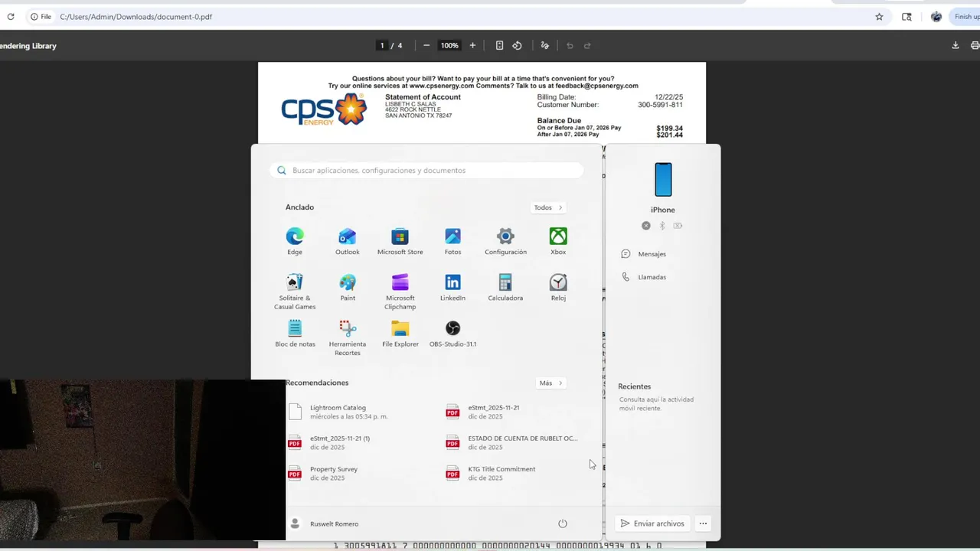Image resolution: width=980 pixels, height=551 pixels.
Task: Expand recommendations with Más button
Action: tap(550, 383)
